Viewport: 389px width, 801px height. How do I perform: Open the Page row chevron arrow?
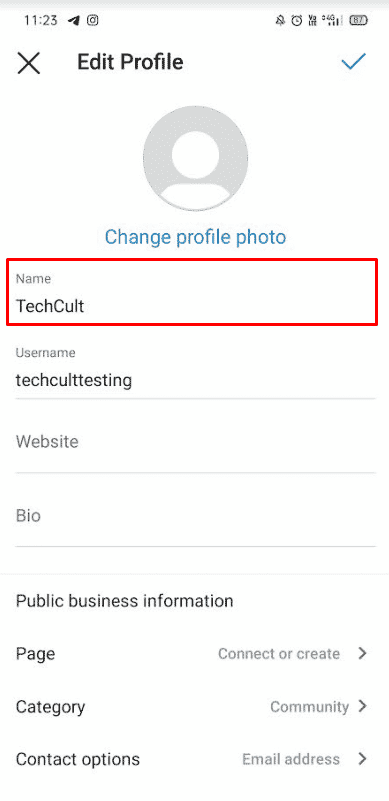coord(362,653)
